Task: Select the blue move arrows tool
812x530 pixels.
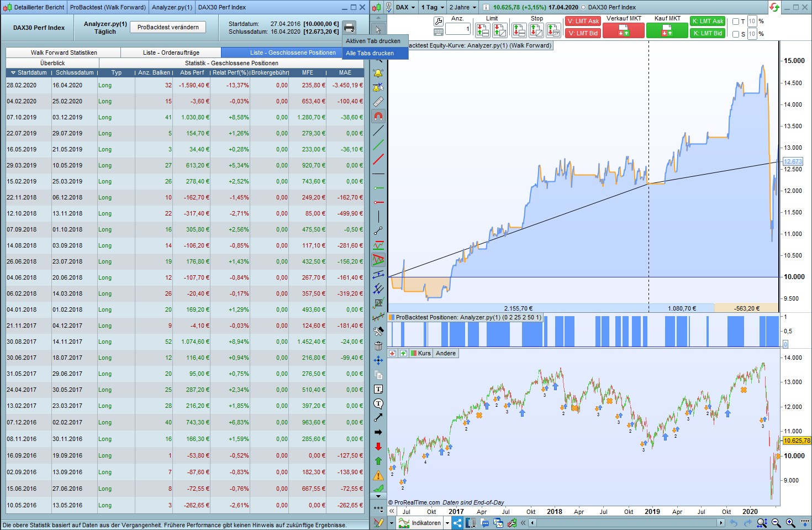Action: [x=378, y=360]
